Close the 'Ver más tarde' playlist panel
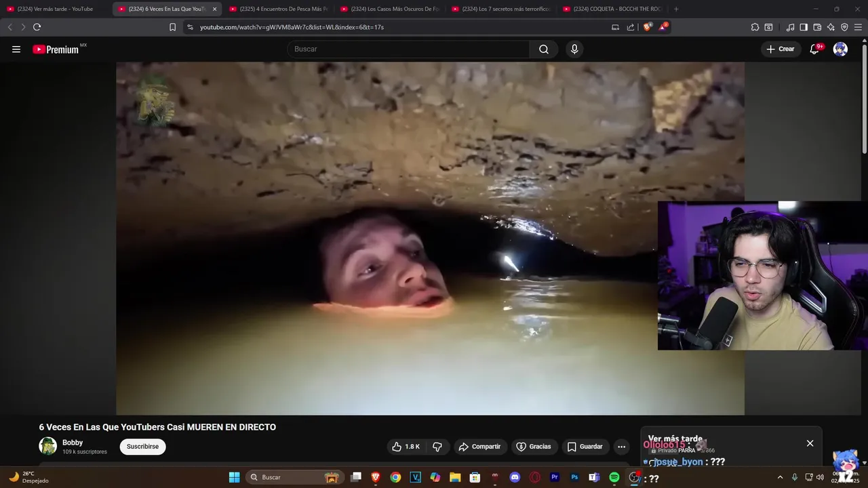The height and width of the screenshot is (488, 868). [810, 443]
